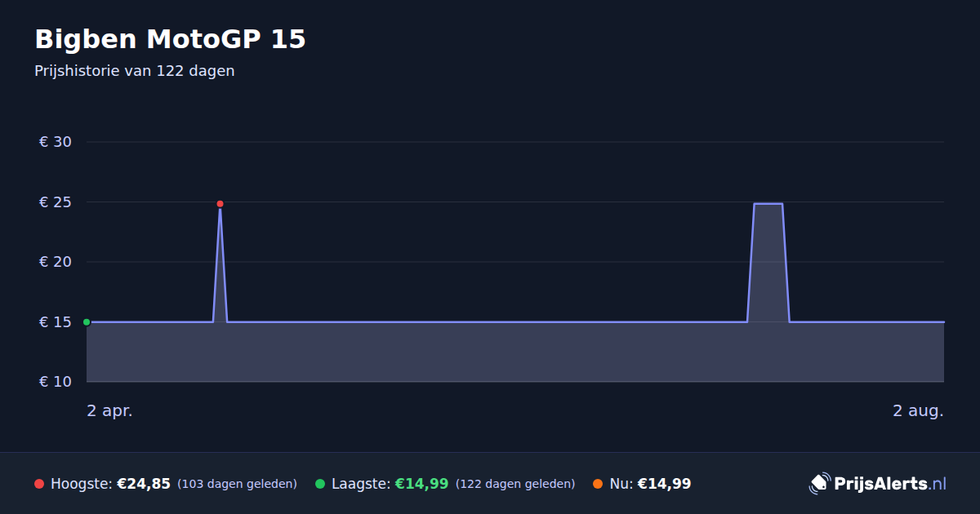Click the € 20 axis label
The width and height of the screenshot is (980, 514).
[56, 262]
